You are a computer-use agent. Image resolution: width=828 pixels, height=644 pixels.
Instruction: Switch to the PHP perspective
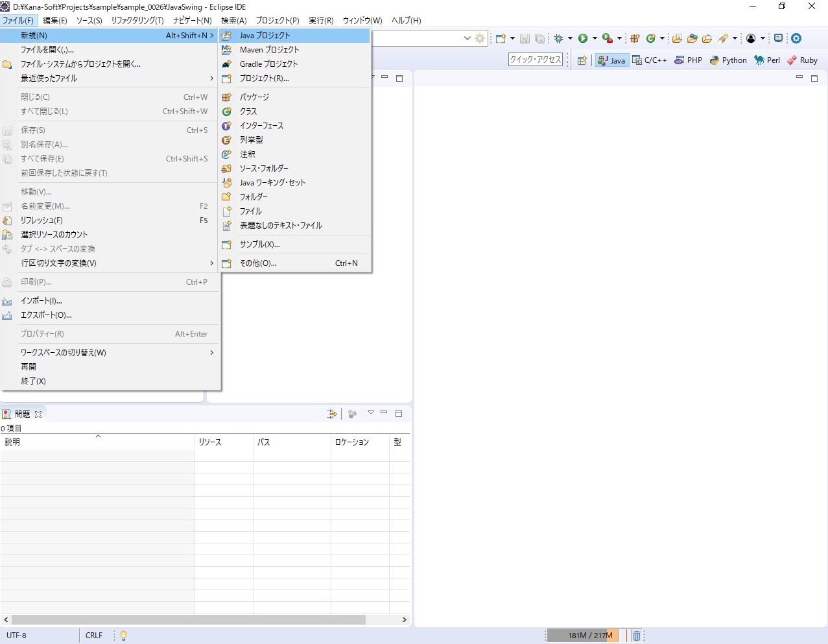point(688,60)
